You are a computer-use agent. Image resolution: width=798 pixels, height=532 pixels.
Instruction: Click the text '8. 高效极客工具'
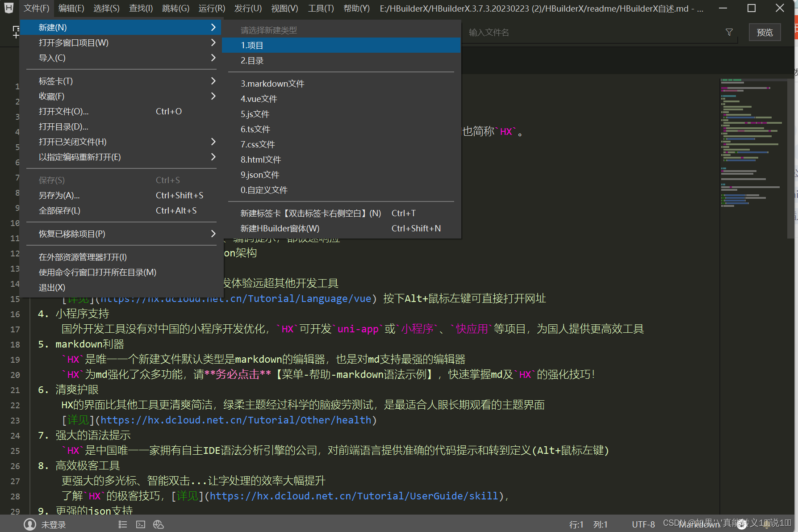79,465
